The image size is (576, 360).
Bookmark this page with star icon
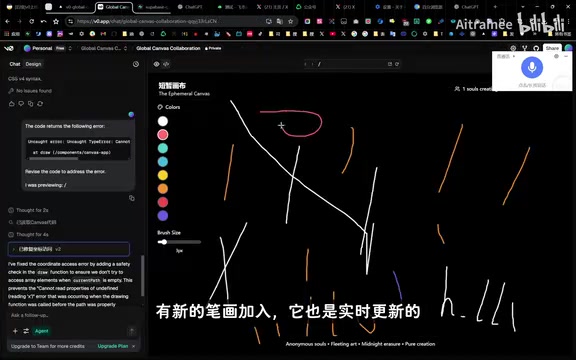point(291,21)
